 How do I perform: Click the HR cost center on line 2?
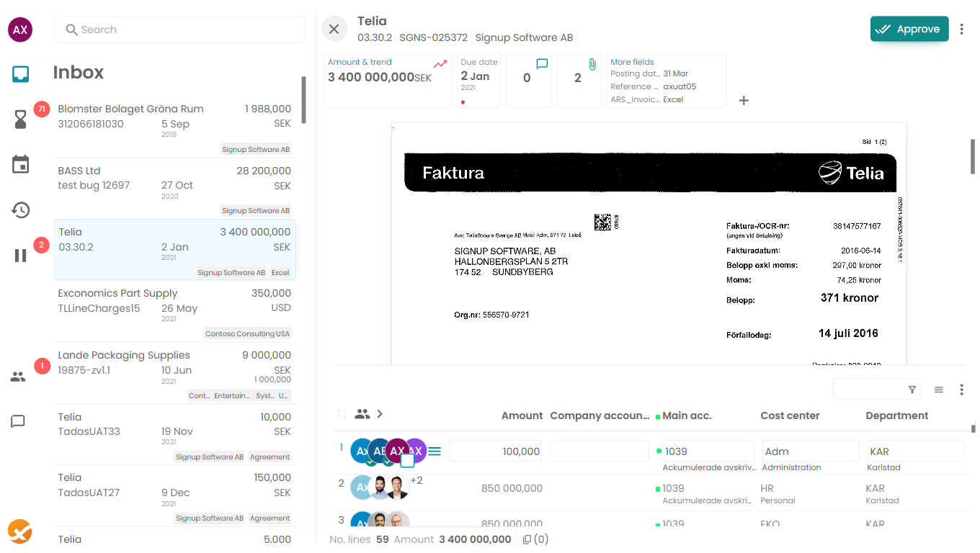pos(767,488)
